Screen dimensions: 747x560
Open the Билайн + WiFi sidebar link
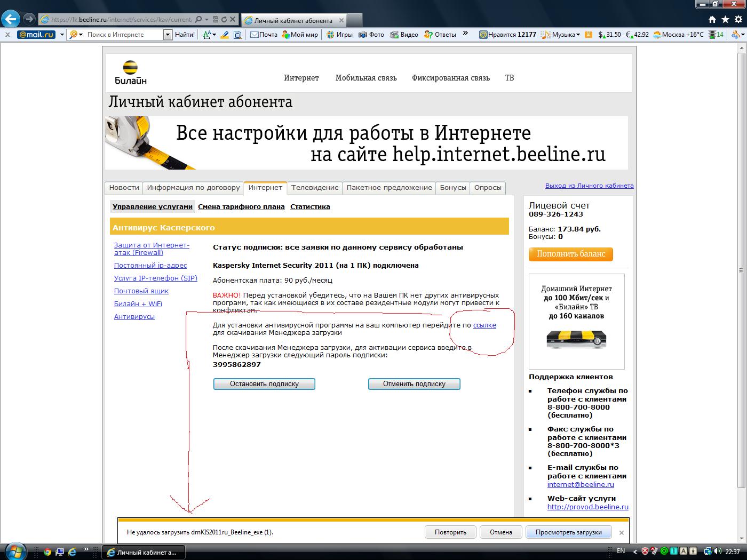138,304
